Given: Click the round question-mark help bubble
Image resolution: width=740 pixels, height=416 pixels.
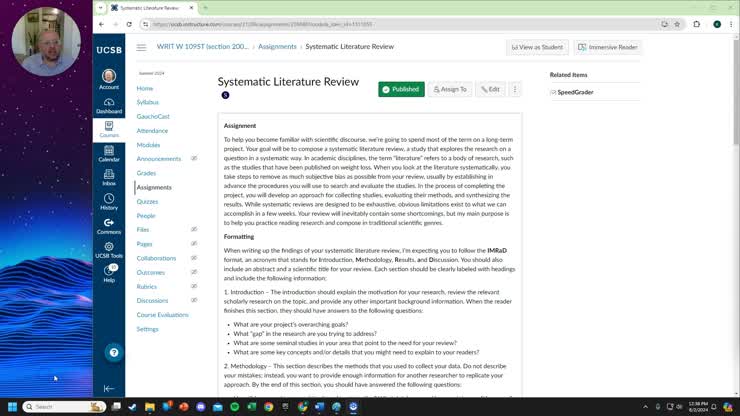Looking at the screenshot, I should [x=114, y=352].
